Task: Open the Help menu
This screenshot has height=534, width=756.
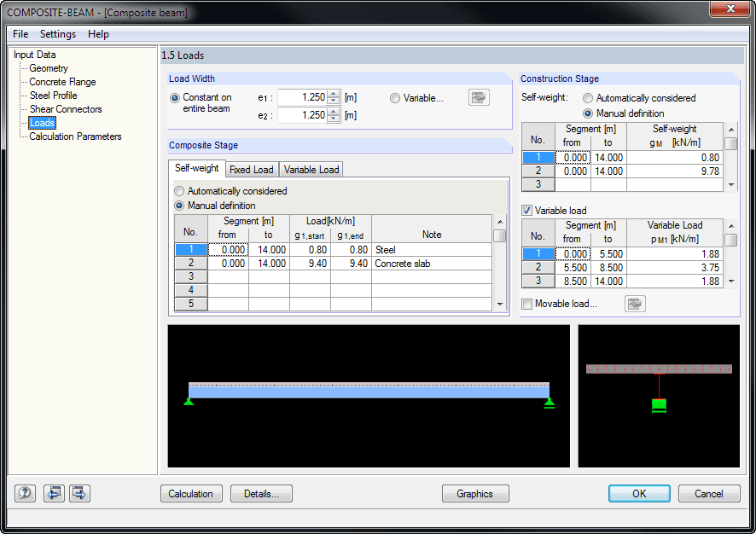Action: (98, 34)
